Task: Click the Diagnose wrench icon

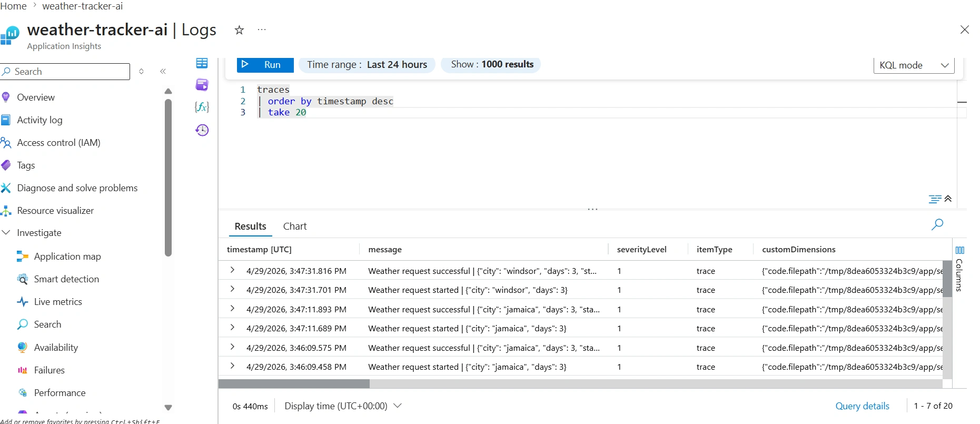Action: pyautogui.click(x=6, y=188)
